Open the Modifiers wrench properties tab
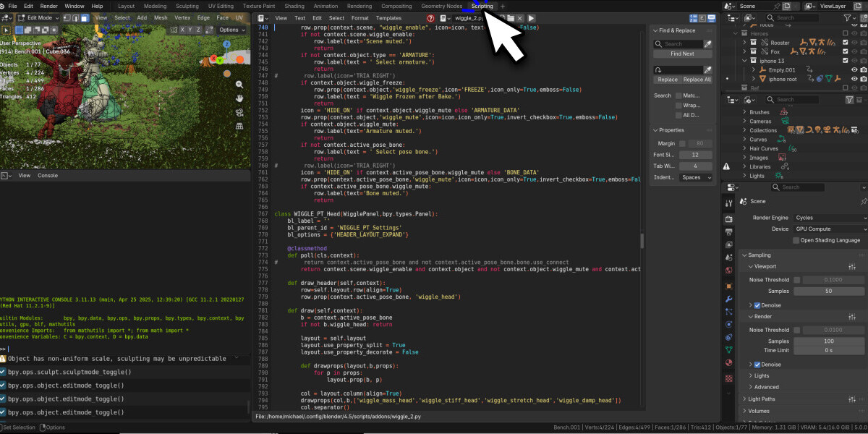The image size is (868, 434). coord(728,299)
